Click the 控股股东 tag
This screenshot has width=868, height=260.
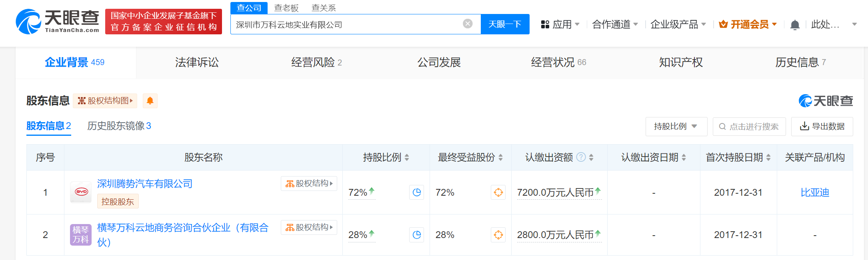[118, 201]
